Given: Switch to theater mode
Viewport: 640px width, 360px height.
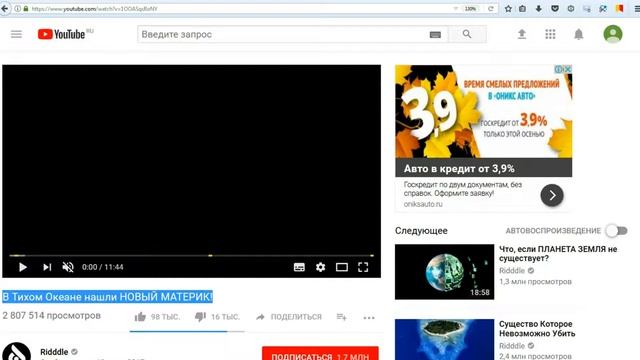Looking at the screenshot, I should point(342,267).
